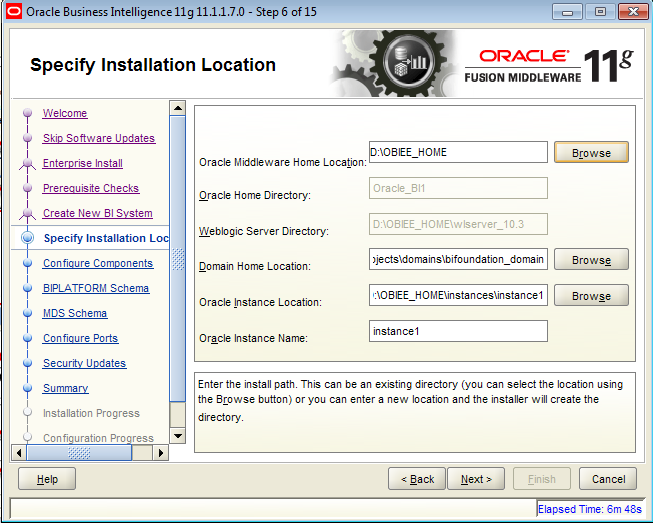Screen dimensions: 653x523
Task: Click the step list scroll down arrow
Action: 178,436
